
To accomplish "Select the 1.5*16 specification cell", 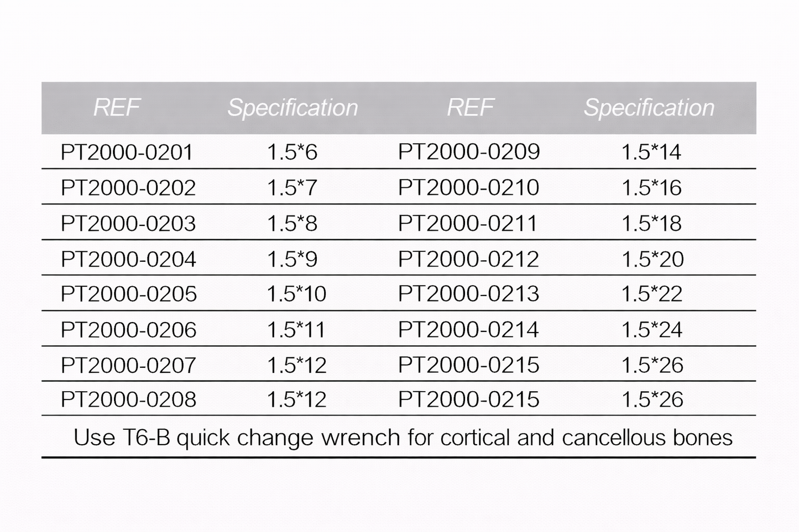I will [x=651, y=188].
